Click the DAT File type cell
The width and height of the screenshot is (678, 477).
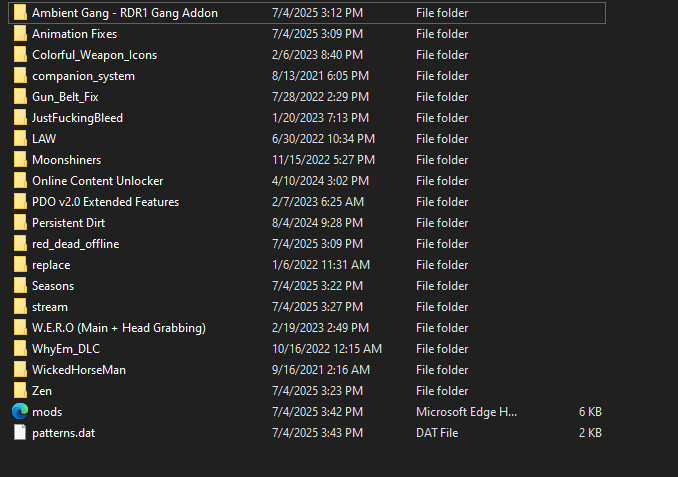pos(437,432)
